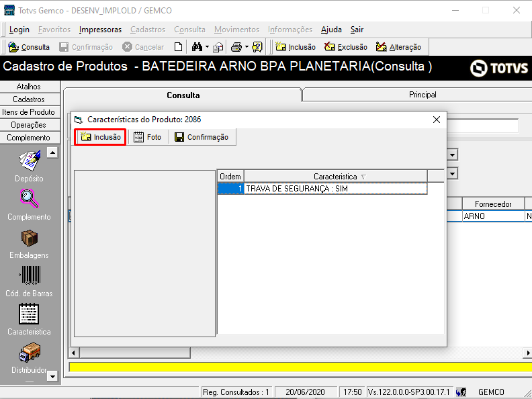
Task: Click Reg. Consultados : 1 status entry
Action: coord(236,392)
